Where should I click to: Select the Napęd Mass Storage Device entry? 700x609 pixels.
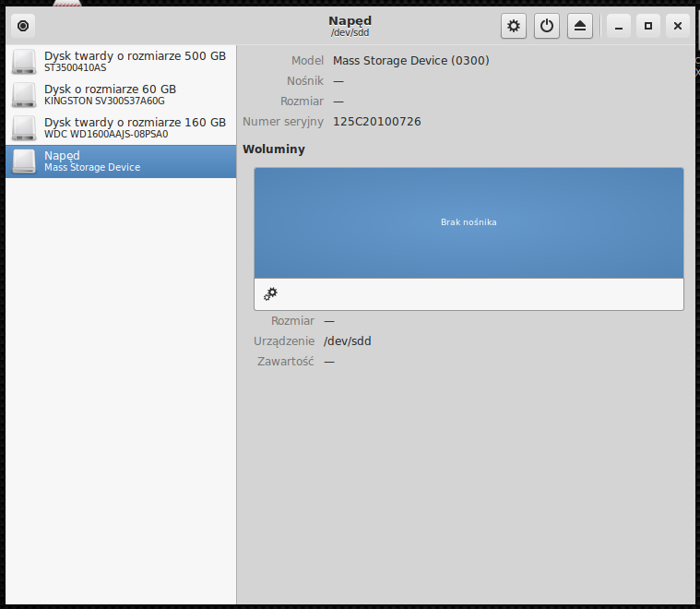pyautogui.click(x=121, y=161)
